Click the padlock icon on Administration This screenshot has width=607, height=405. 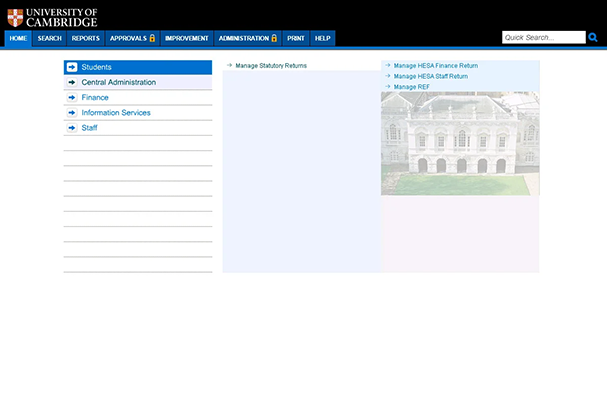tap(274, 38)
